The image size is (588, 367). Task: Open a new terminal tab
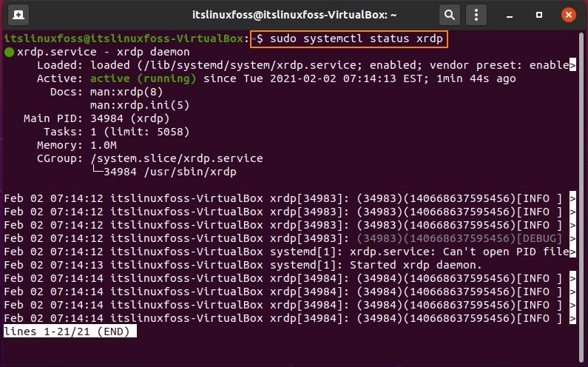pyautogui.click(x=18, y=15)
